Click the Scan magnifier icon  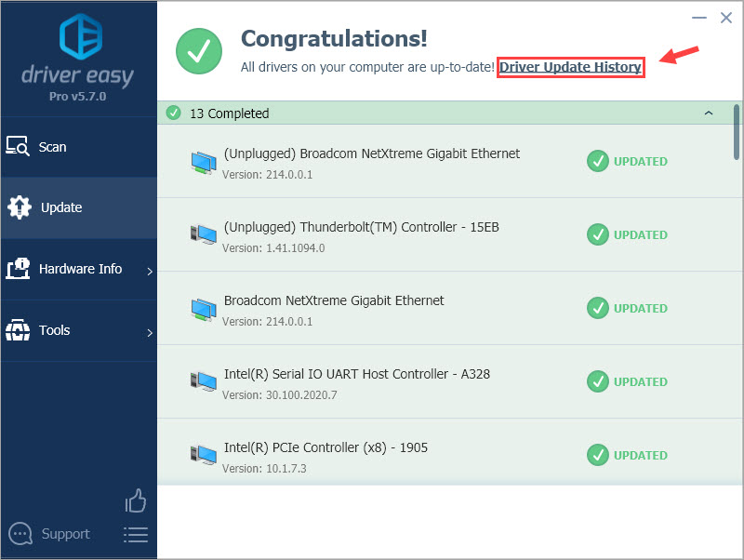18,147
